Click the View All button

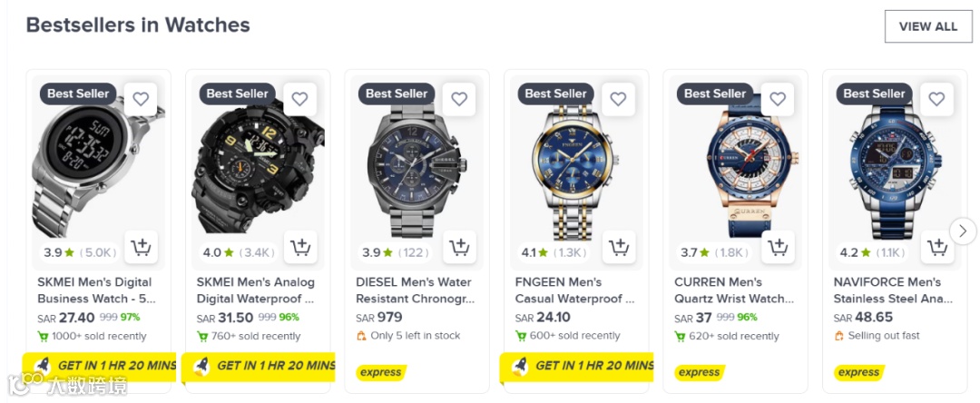pyautogui.click(x=927, y=26)
